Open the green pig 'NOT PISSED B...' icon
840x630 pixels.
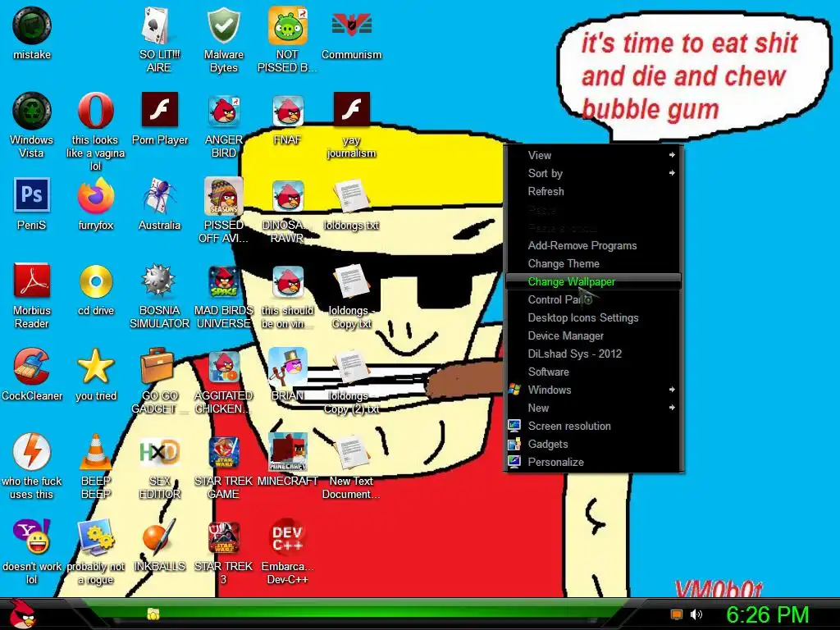coord(287,27)
